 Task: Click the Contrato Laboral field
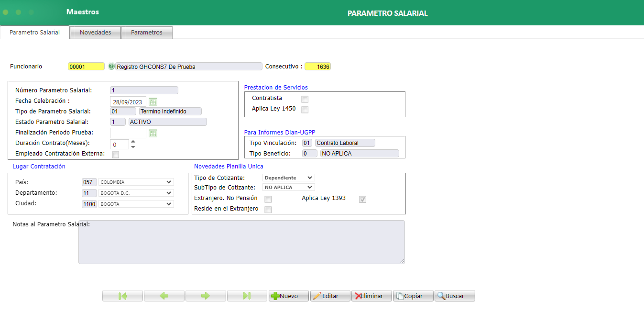coord(345,143)
